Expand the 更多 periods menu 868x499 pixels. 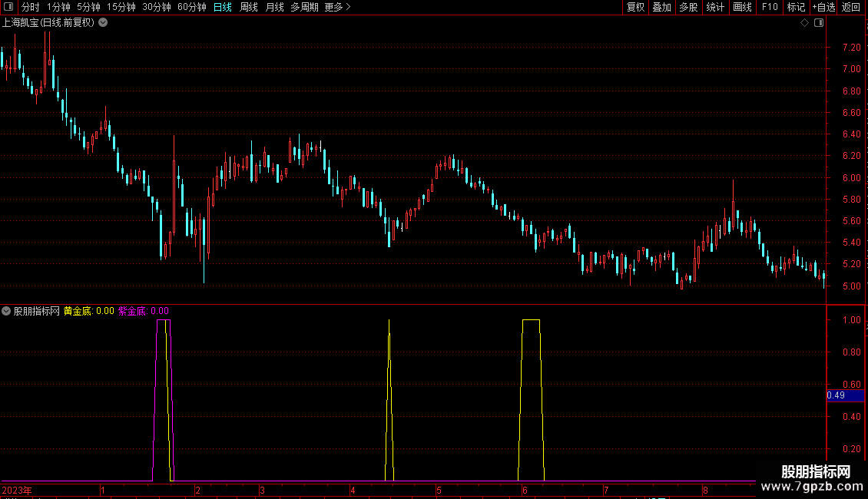(x=337, y=7)
